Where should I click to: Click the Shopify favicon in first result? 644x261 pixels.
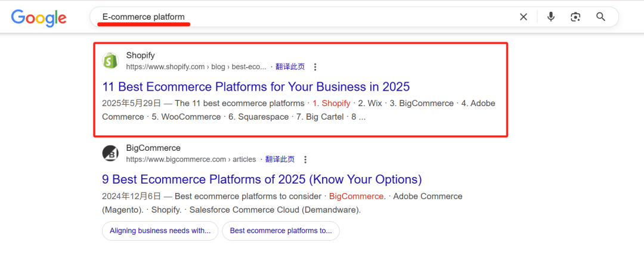(x=110, y=61)
